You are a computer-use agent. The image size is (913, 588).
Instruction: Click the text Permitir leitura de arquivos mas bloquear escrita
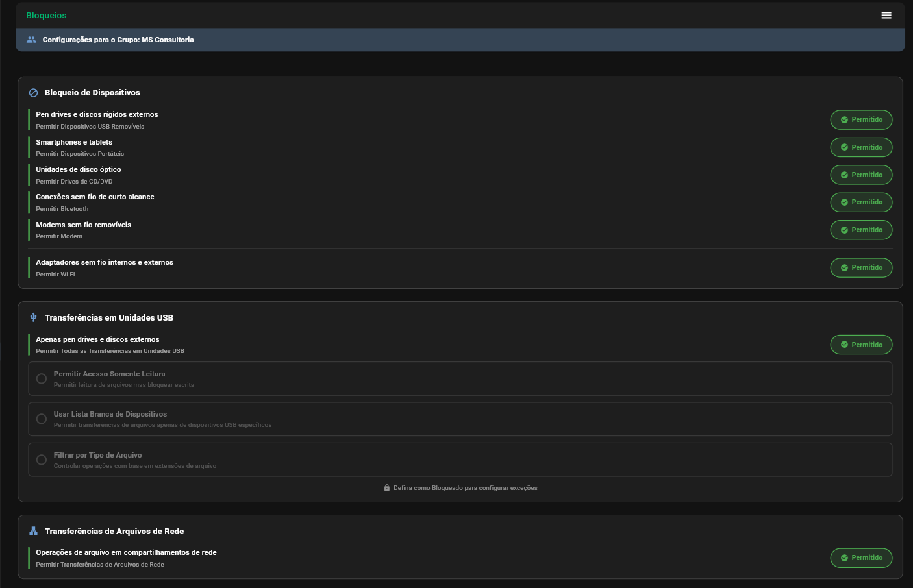(124, 385)
